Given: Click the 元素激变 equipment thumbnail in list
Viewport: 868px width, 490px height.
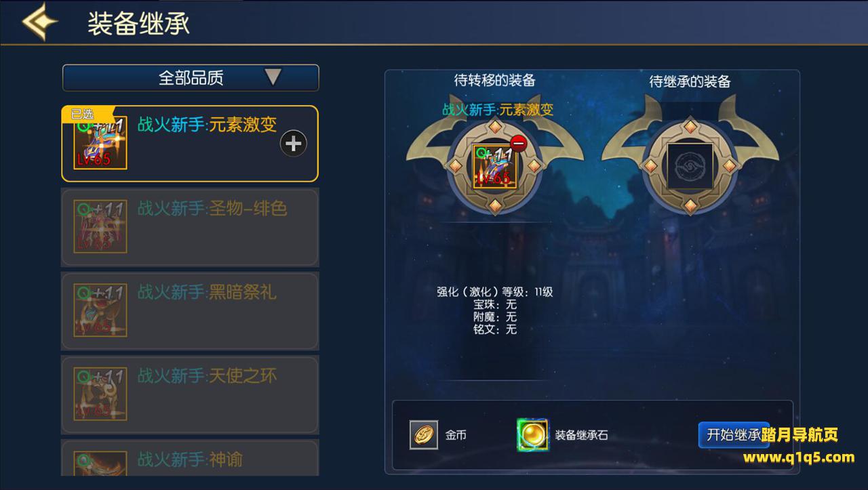Looking at the screenshot, I should click(100, 143).
